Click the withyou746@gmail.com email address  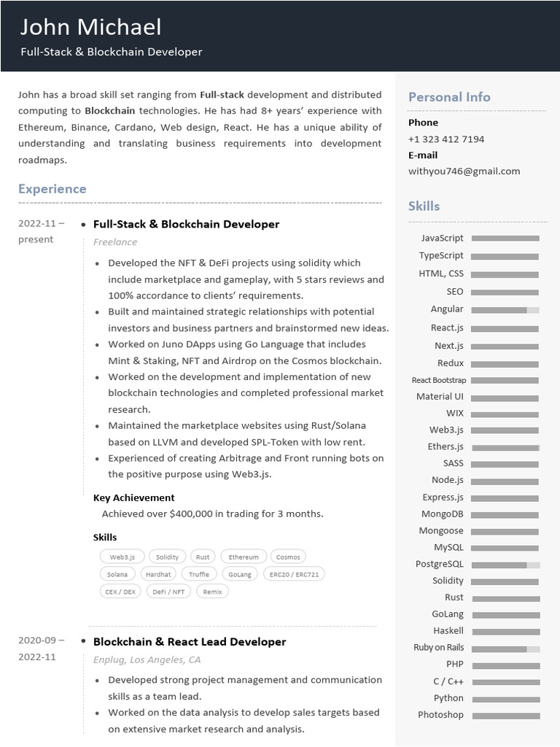click(464, 171)
